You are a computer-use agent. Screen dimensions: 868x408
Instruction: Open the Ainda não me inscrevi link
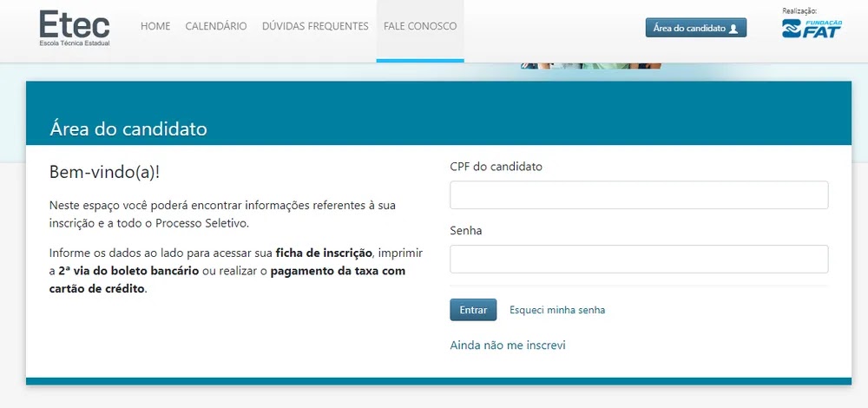tap(508, 345)
